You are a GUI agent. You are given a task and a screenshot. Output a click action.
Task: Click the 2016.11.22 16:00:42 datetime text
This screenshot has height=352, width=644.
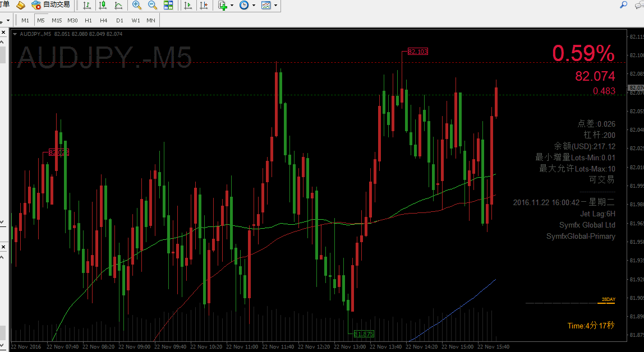pyautogui.click(x=546, y=202)
